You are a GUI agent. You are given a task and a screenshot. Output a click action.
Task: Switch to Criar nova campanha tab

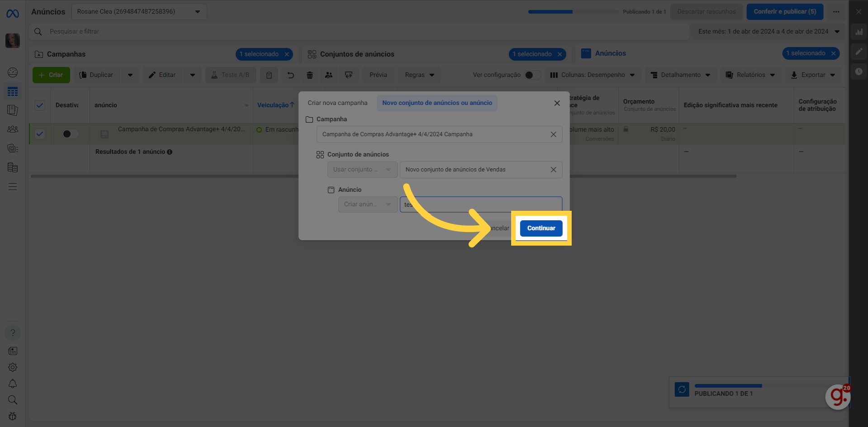(x=337, y=103)
